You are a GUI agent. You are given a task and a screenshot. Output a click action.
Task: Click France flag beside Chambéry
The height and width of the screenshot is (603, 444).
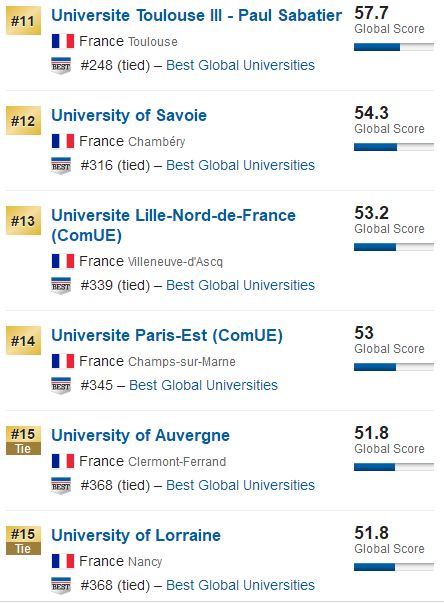tap(63, 141)
